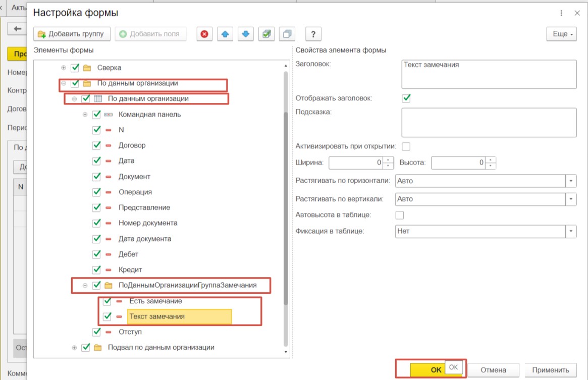Click the Заголовок text field
The height and width of the screenshot is (380, 588).
click(x=489, y=74)
